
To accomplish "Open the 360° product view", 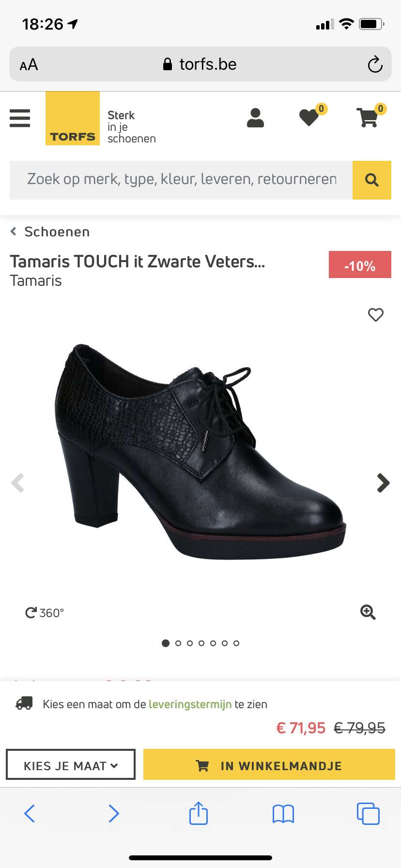I will pyautogui.click(x=45, y=613).
